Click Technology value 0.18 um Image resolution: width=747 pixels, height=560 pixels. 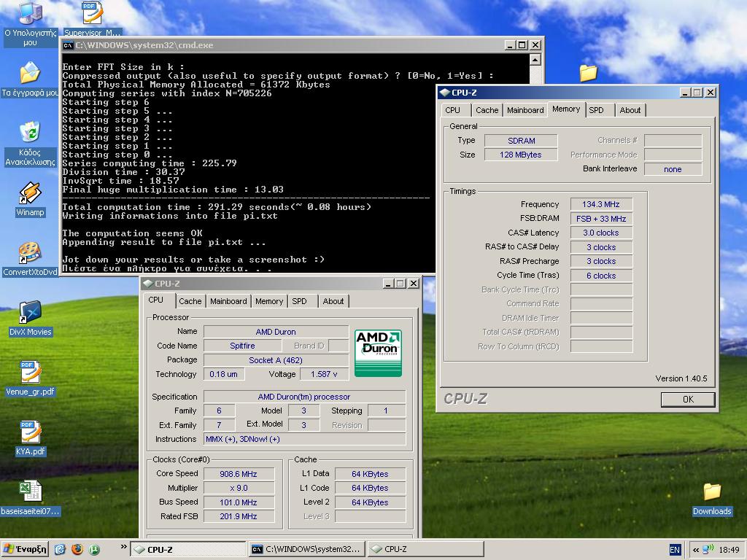pyautogui.click(x=224, y=374)
